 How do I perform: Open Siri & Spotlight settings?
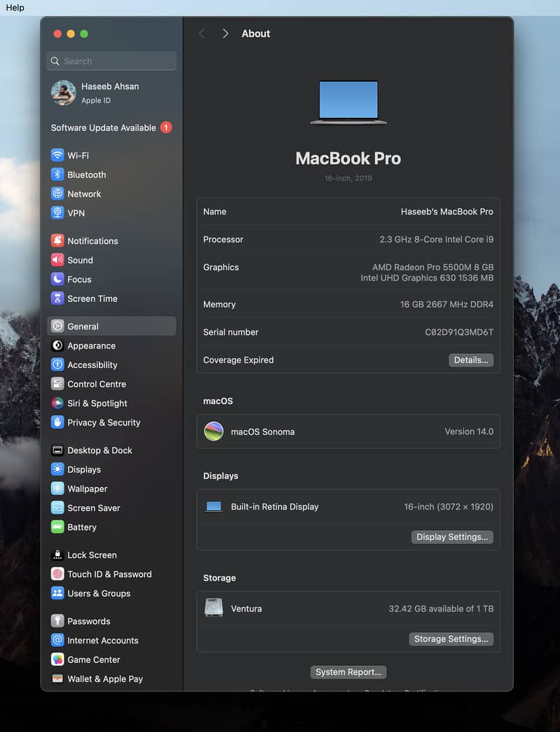pos(97,403)
